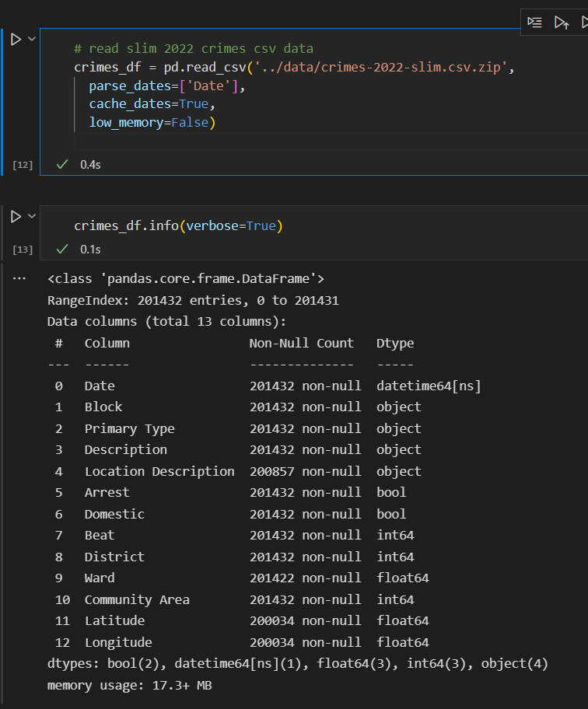The width and height of the screenshot is (588, 709).
Task: Run the read_csv code cell
Action: pos(16,39)
